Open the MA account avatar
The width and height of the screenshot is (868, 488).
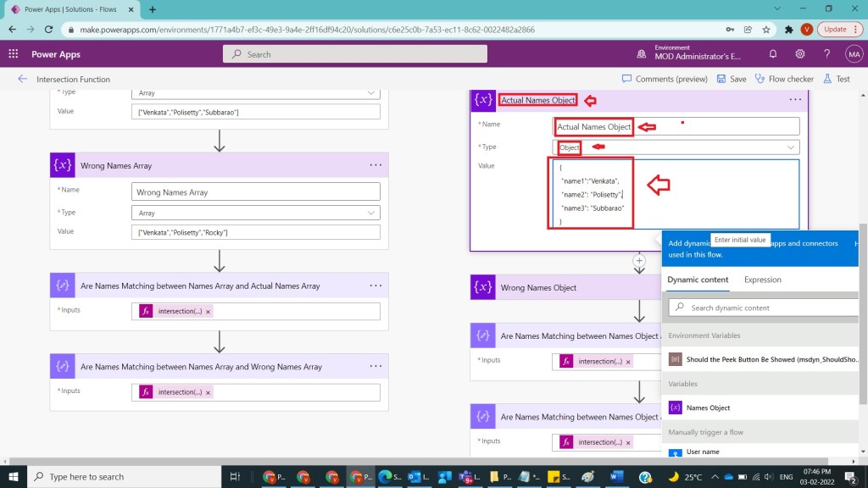click(853, 54)
